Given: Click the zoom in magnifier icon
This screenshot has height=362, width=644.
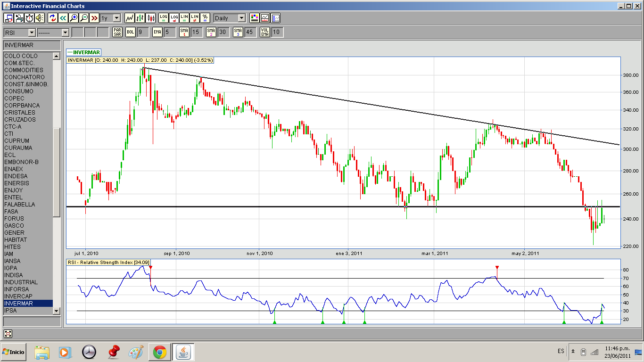Looking at the screenshot, I should coord(74,18).
